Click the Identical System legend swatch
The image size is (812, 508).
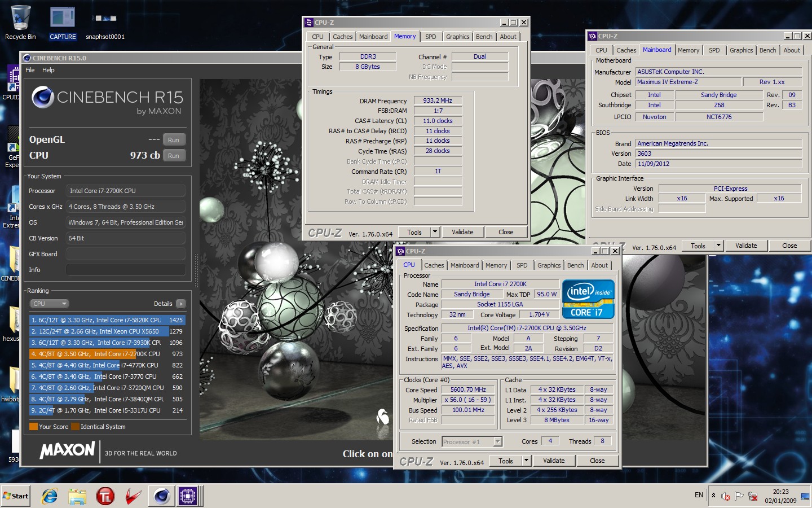pyautogui.click(x=75, y=427)
